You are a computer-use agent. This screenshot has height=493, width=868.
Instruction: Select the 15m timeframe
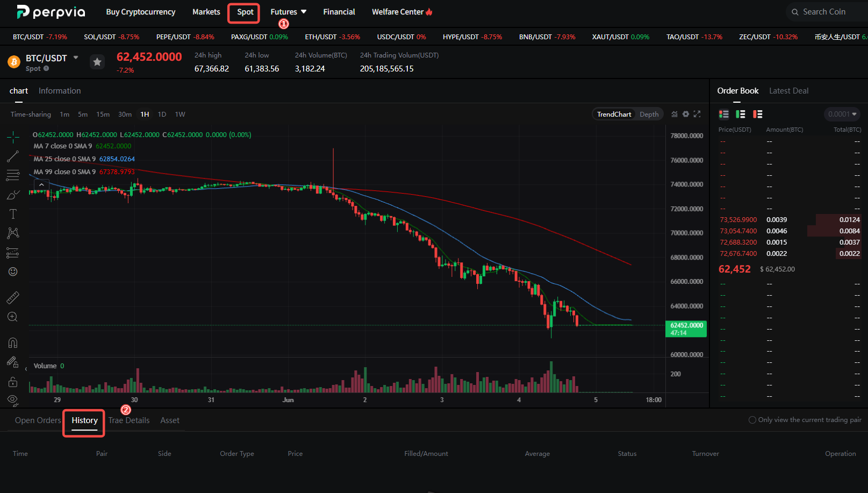pos(103,115)
